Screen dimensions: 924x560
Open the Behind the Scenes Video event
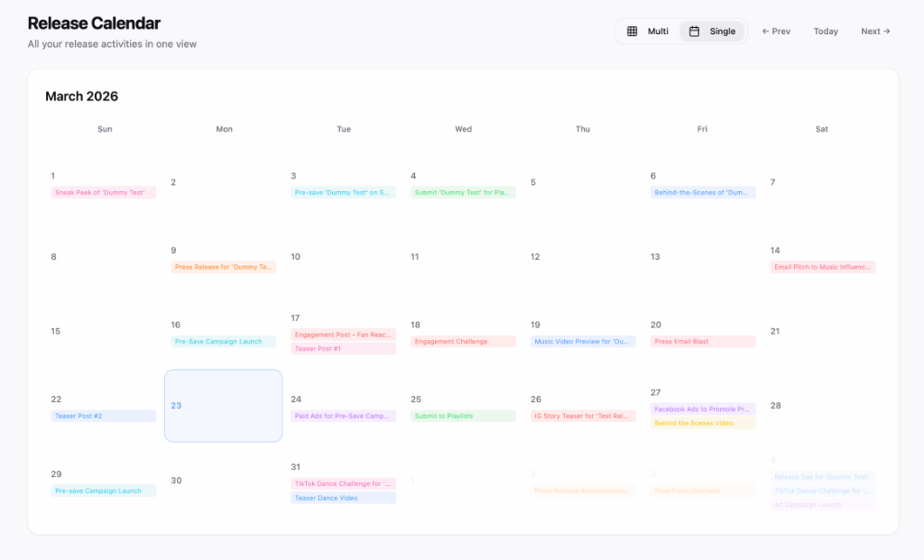[703, 424]
